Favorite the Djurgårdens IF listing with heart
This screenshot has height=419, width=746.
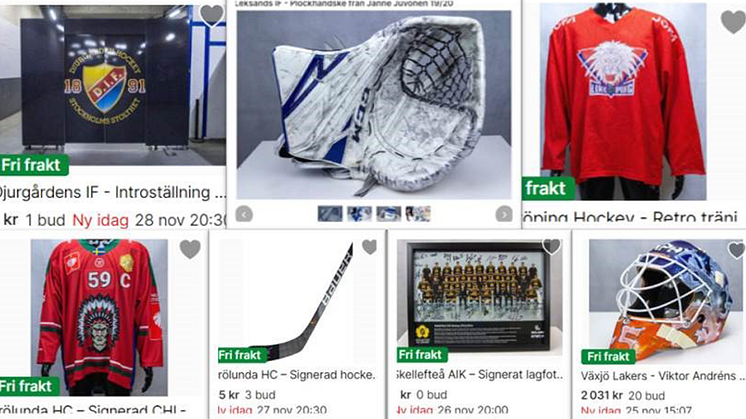(212, 15)
